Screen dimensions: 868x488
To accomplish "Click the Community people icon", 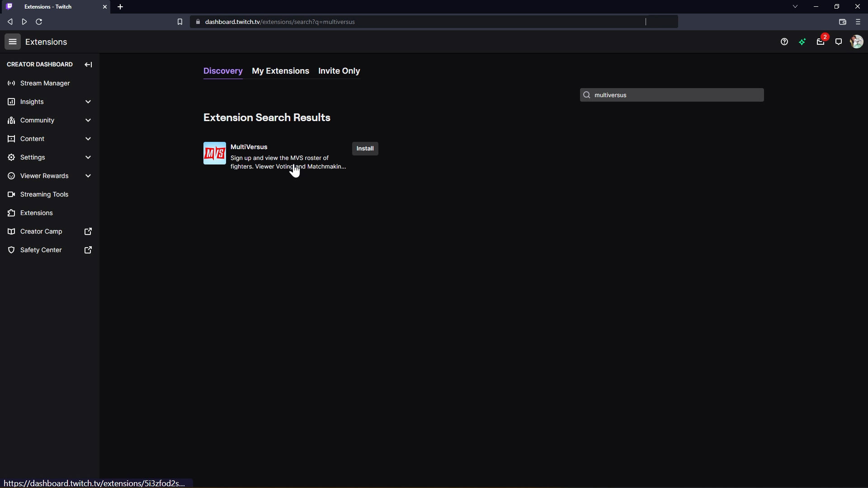I will click(11, 120).
